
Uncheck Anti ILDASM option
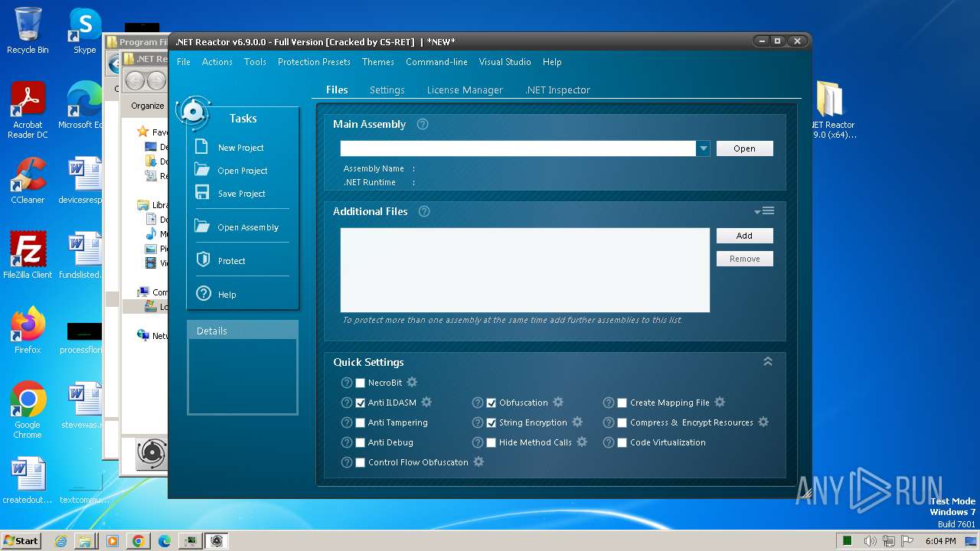pyautogui.click(x=360, y=403)
